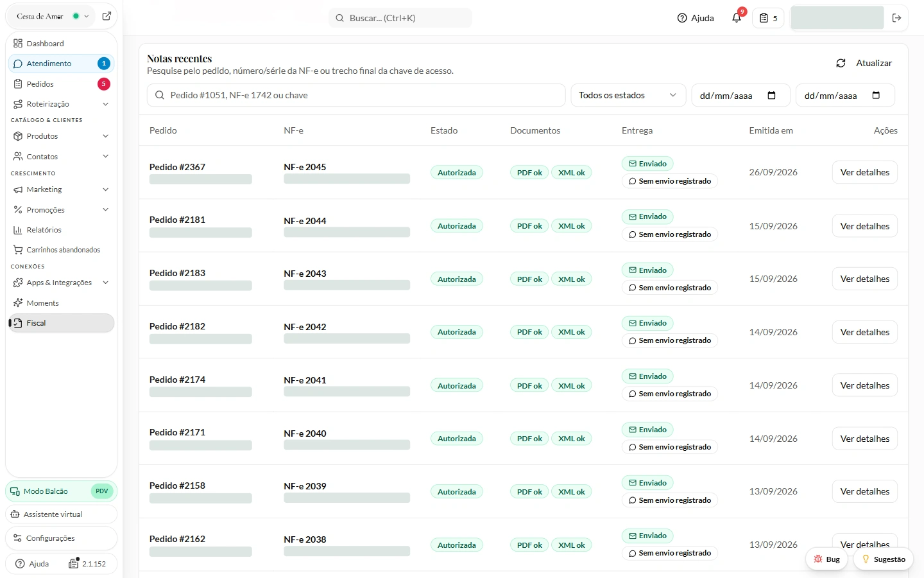Select Pedido #2162 text
Screen dimensions: 924x578
[177, 539]
